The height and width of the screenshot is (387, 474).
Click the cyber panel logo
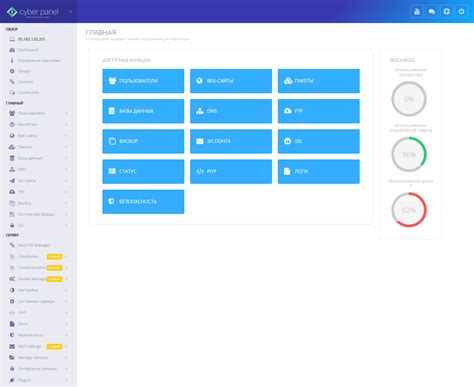pyautogui.click(x=32, y=12)
